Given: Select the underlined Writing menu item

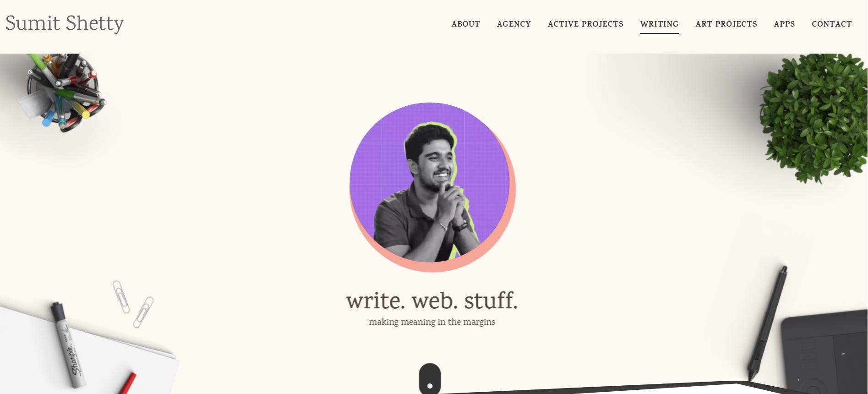Looking at the screenshot, I should (x=659, y=24).
